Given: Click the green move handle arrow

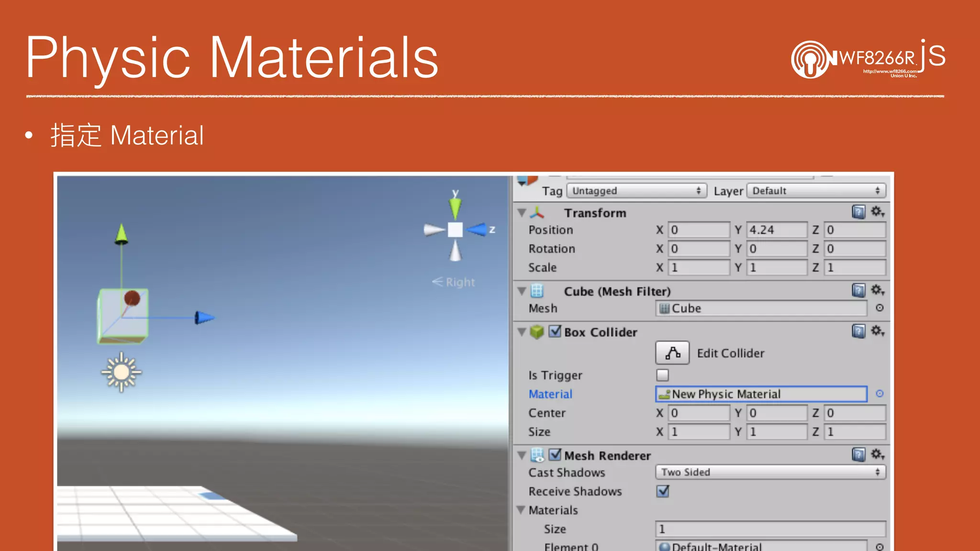Looking at the screenshot, I should click(x=121, y=234).
